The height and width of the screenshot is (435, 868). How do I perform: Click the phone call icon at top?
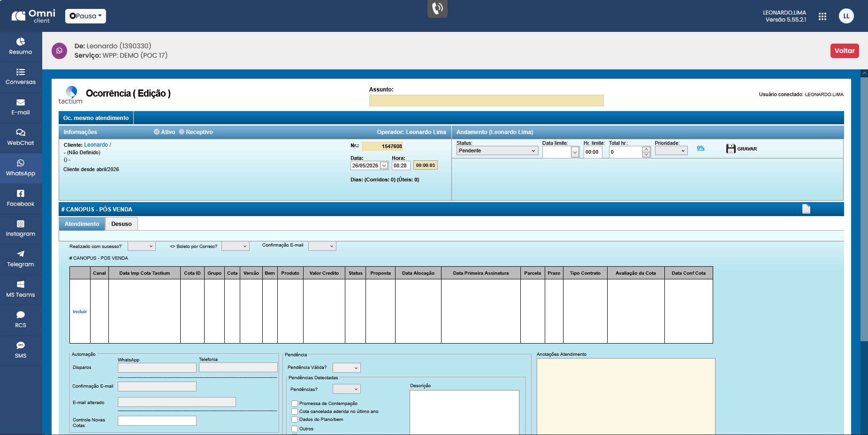[437, 8]
